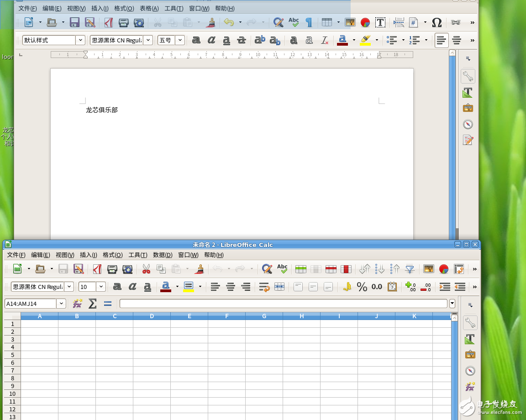Toggle strikethrough in Writer formatting bar
Image resolution: width=526 pixels, height=420 pixels.
[242, 40]
